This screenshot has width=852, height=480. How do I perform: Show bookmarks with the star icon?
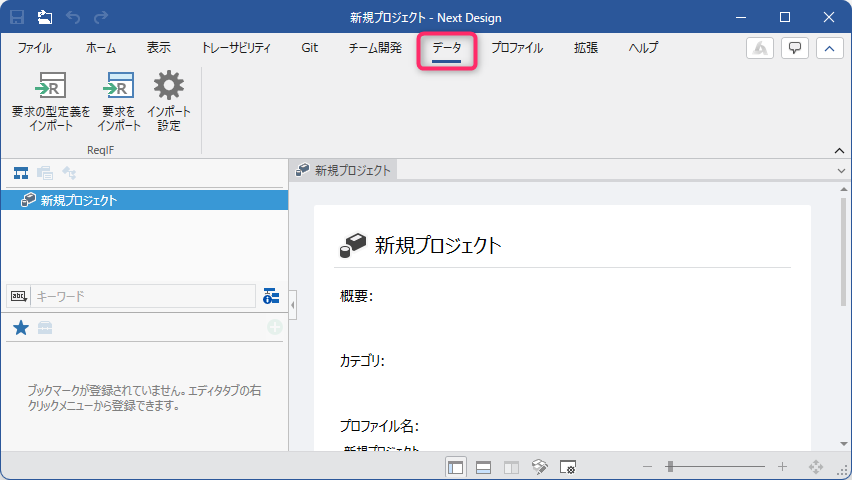click(21, 328)
